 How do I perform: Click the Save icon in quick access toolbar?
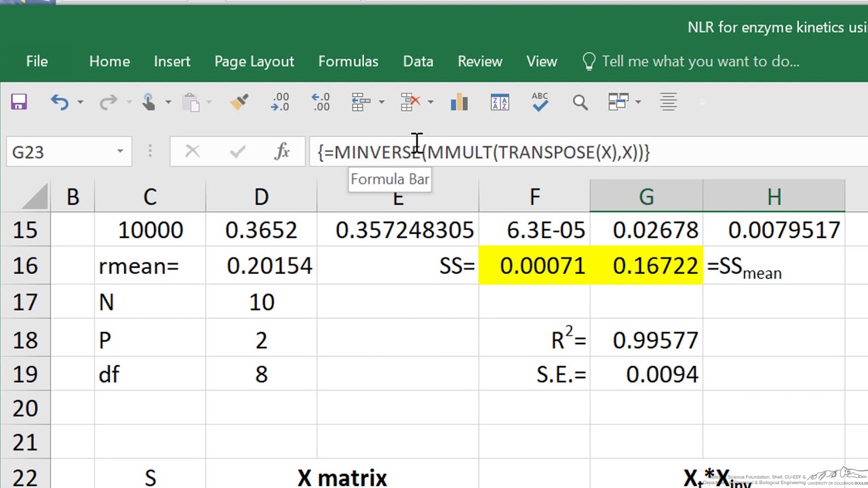coord(18,102)
